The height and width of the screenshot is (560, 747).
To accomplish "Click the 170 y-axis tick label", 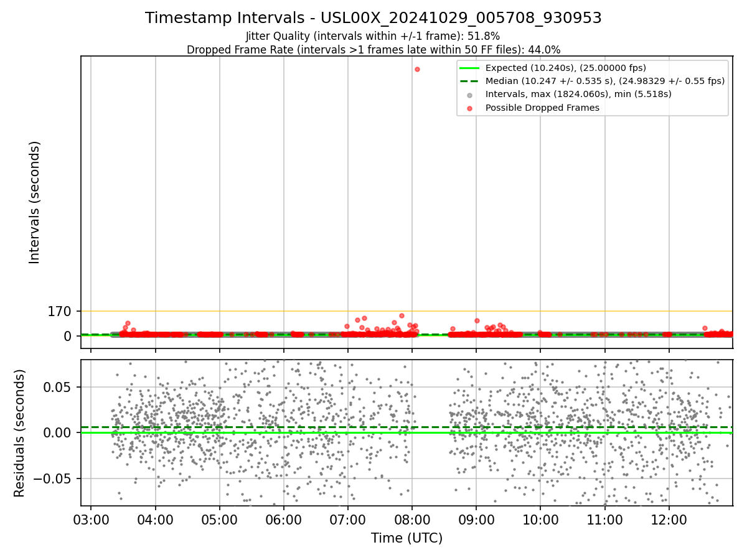I will 60,311.
